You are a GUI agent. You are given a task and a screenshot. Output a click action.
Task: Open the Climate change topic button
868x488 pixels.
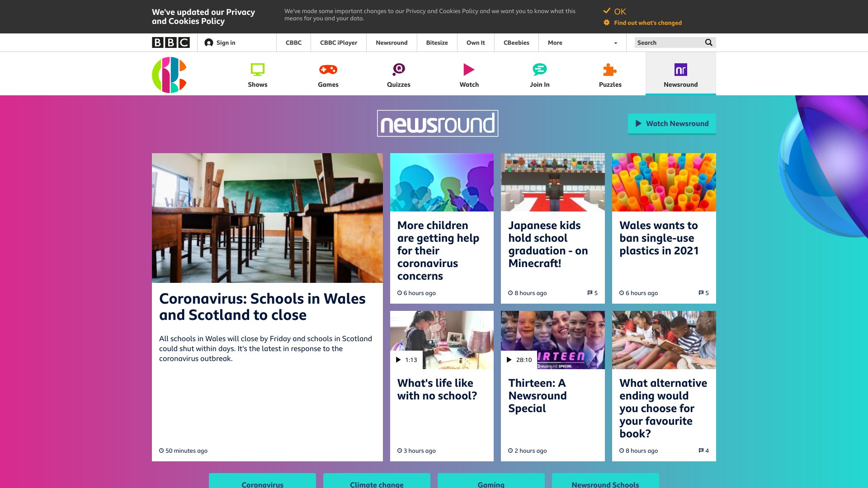click(377, 482)
